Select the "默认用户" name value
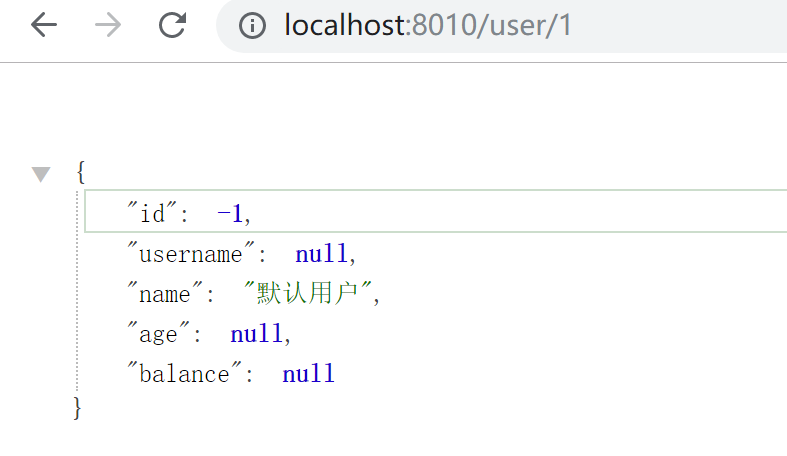Image resolution: width=787 pixels, height=456 pixels. 308,292
